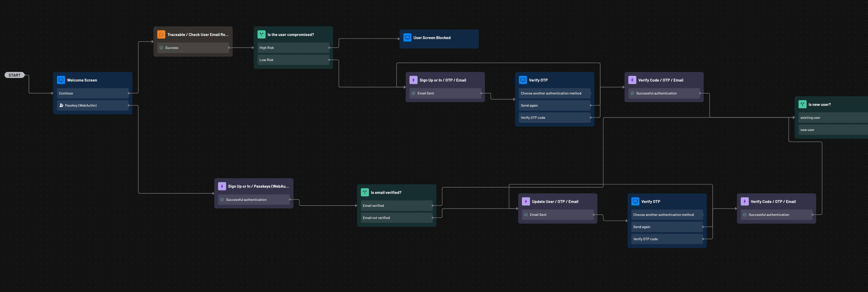Click the User Screen Blocked screen icon
The height and width of the screenshot is (292, 868).
tap(407, 38)
